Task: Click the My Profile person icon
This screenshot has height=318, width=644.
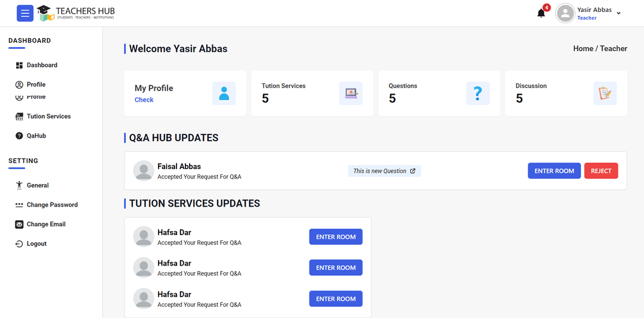Action: [224, 93]
